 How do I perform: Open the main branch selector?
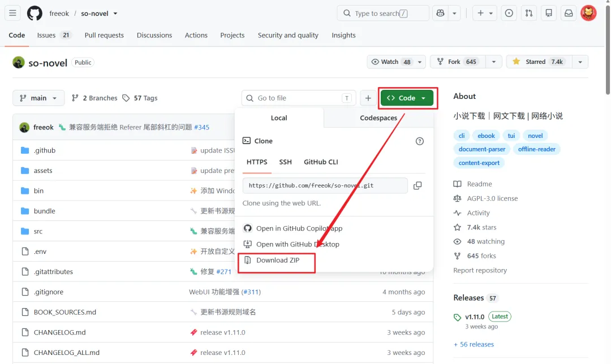38,98
